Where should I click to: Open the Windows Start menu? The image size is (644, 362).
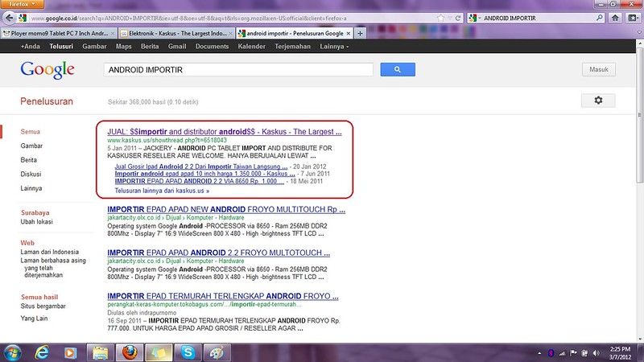(12, 353)
